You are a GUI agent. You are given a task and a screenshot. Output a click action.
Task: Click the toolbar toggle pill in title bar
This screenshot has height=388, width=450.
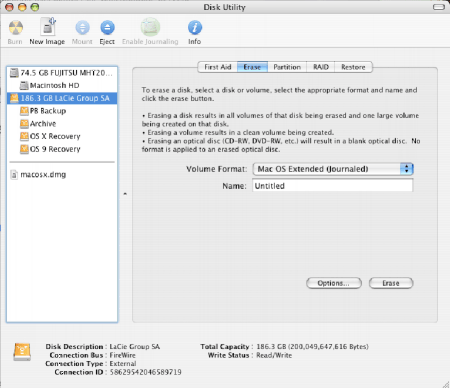(x=439, y=7)
